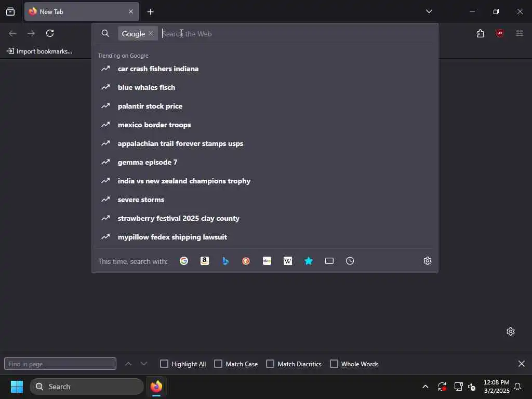Image resolution: width=532 pixels, height=399 pixels.
Task: Click Import bookmarks... on bookmarks toolbar
Action: tap(39, 51)
